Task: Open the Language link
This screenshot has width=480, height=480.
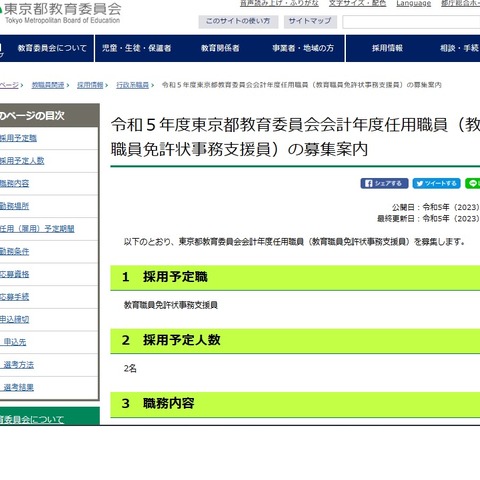Action: click(414, 3)
